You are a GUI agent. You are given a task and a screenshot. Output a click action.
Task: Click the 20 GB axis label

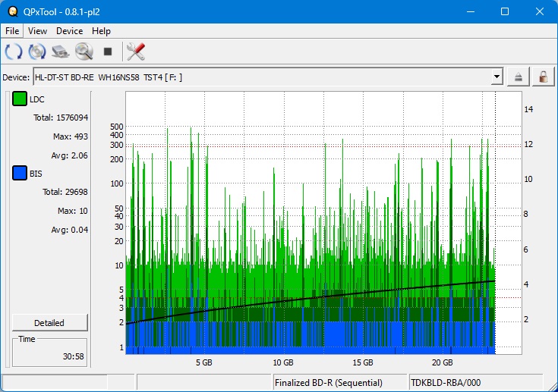pos(443,362)
